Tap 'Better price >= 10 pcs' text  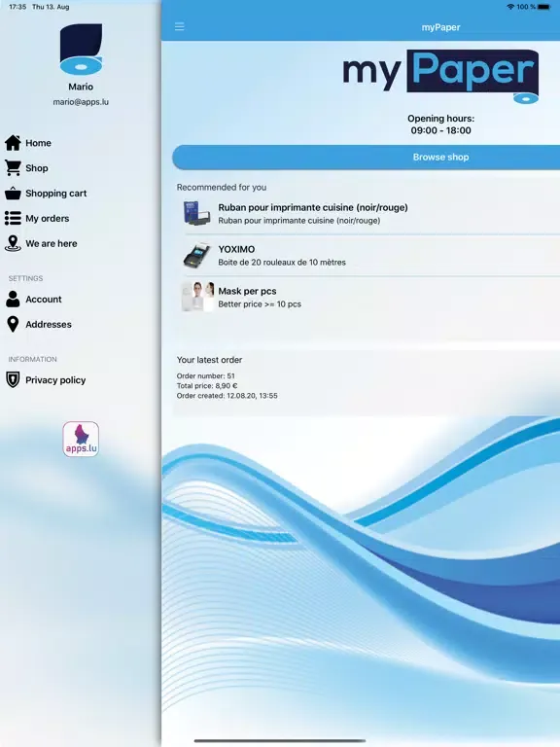tap(260, 303)
